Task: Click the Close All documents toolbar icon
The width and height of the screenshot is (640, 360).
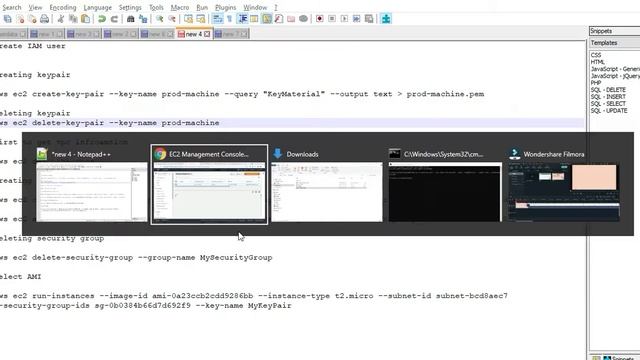Action: coord(32,19)
